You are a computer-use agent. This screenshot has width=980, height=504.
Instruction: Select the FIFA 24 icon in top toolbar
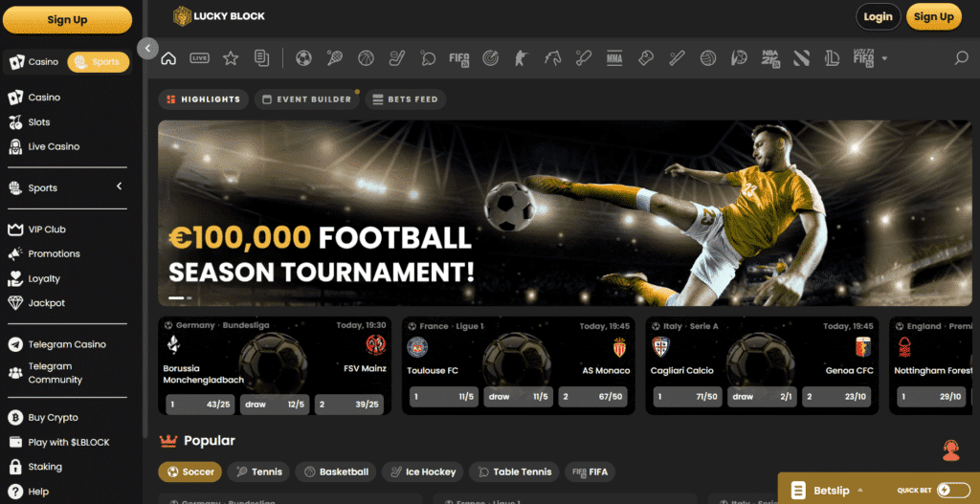459,58
